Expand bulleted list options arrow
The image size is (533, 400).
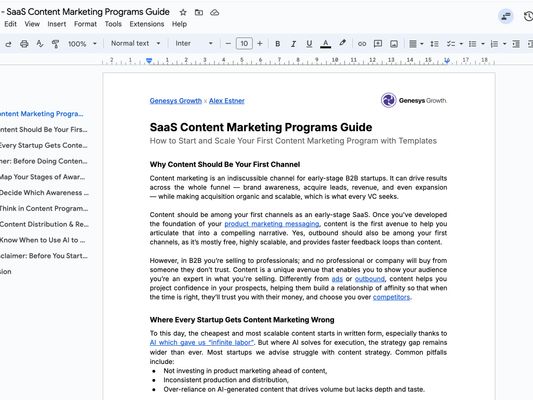[x=483, y=44]
